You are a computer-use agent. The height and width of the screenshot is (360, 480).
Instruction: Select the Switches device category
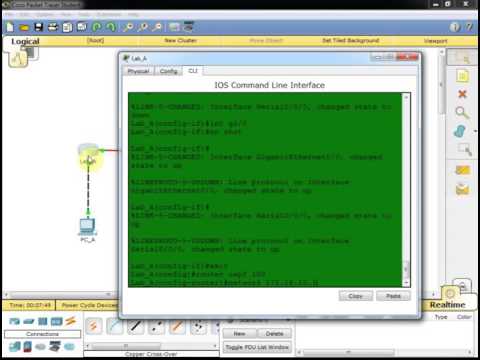click(29, 321)
